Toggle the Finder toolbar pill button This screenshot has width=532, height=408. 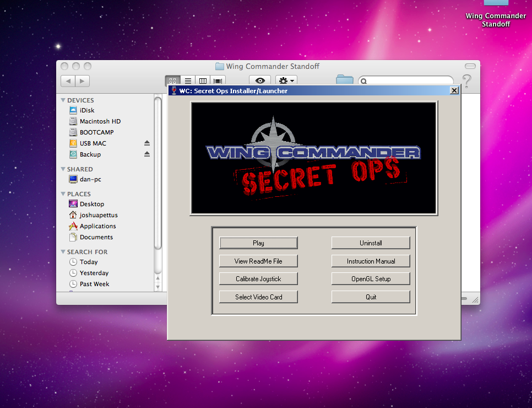pos(470,66)
